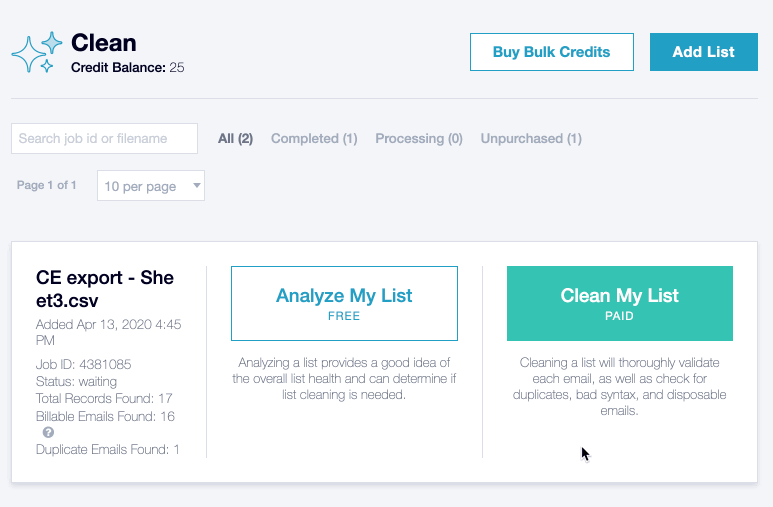Screen dimensions: 773x507
Task: Click the Credit Balance: 25 text
Action: [x=127, y=68]
